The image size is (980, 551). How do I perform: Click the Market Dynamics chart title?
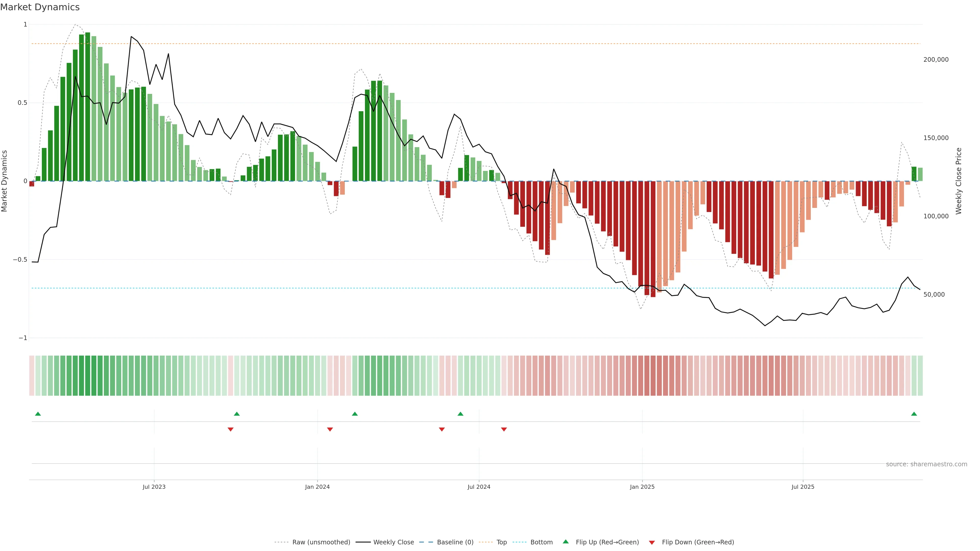pos(40,7)
